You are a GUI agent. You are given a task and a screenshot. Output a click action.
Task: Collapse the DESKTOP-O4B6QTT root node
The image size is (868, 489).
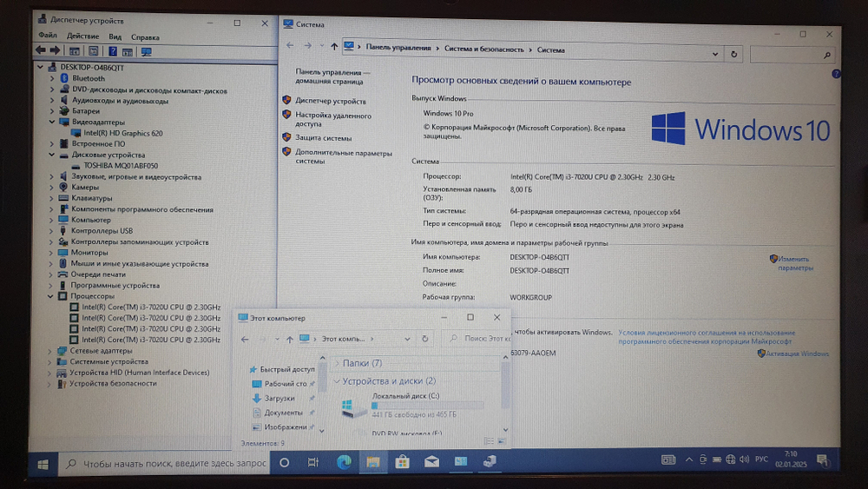tap(40, 67)
